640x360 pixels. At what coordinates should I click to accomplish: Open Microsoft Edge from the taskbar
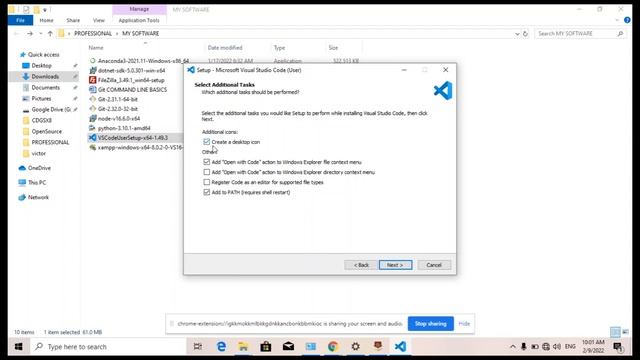click(221, 347)
